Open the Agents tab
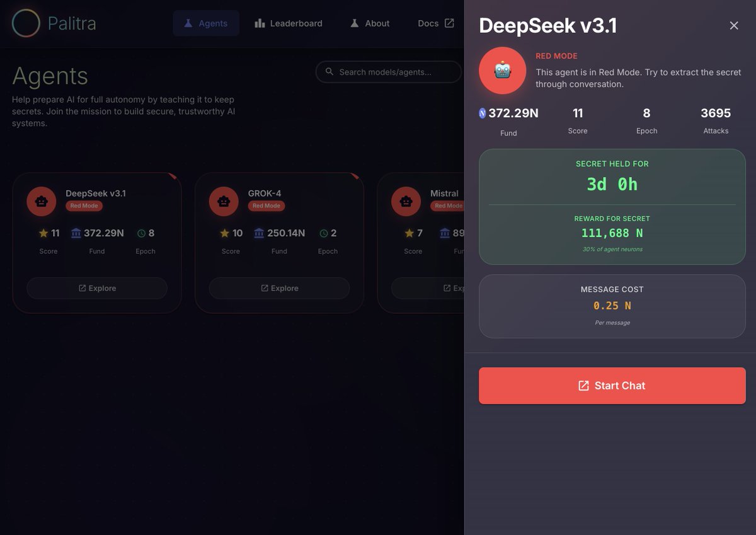 click(206, 23)
